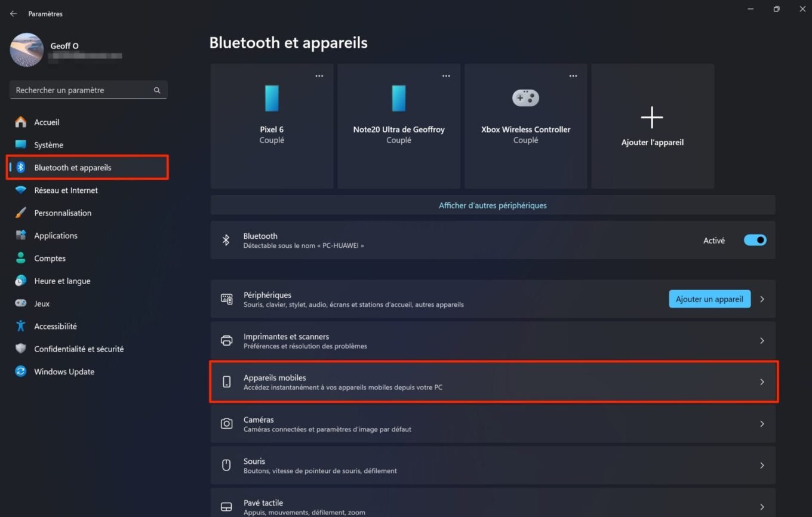Click the Note20 Ultra de Geoffroy name text
This screenshot has width=812, height=517.
399,130
